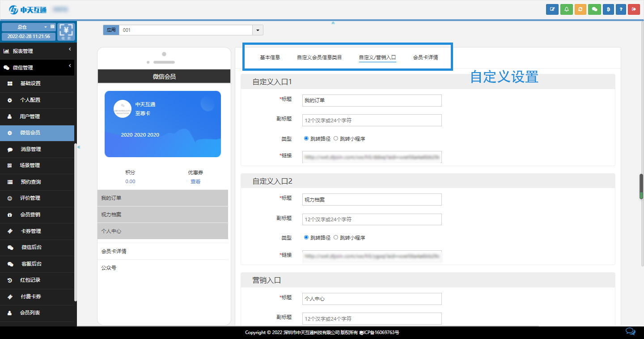Click the 评价管理 smiley icon

[x=10, y=198]
